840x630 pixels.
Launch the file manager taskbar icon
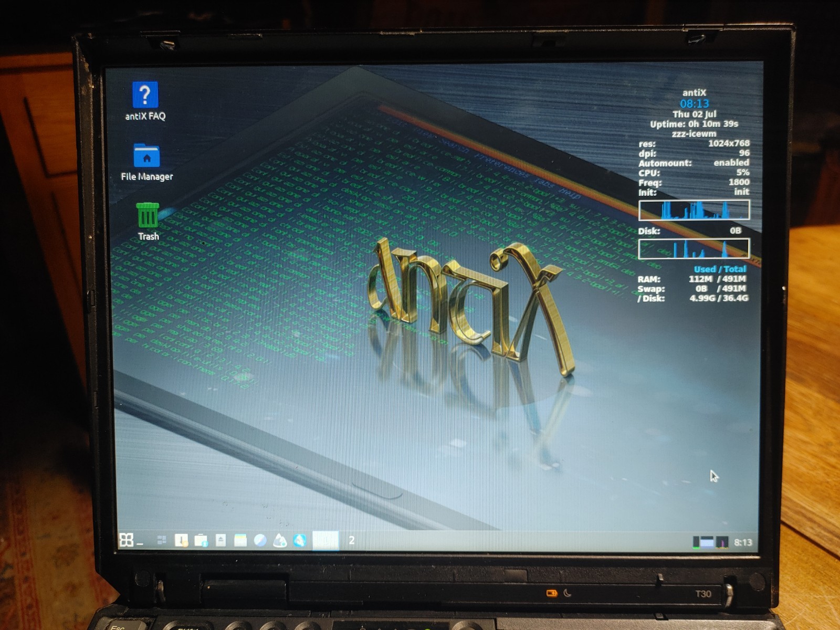tap(240, 540)
